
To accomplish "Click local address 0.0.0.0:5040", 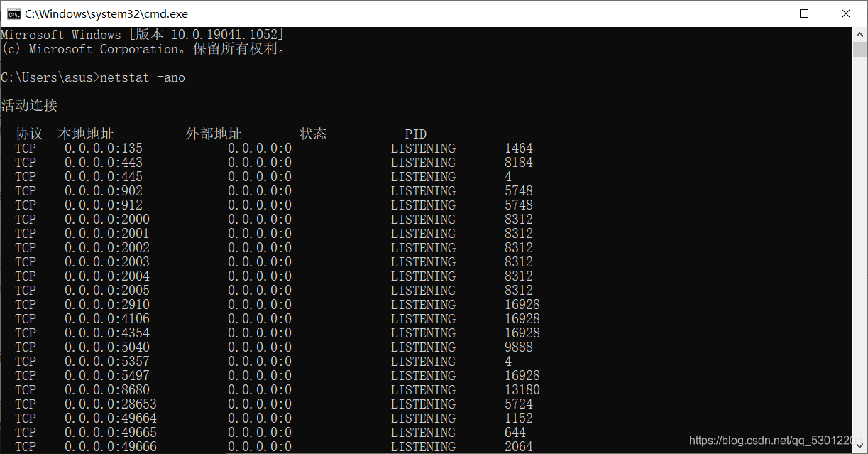I will (107, 347).
